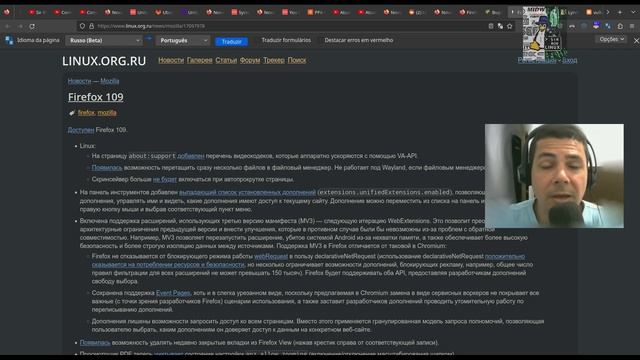640x360 pixels.
Task: Follow the webRequest link
Action: [x=271, y=256]
